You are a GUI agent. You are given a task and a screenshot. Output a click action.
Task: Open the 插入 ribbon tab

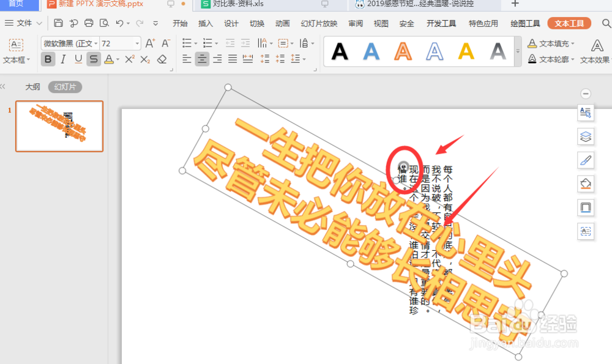[x=205, y=23]
